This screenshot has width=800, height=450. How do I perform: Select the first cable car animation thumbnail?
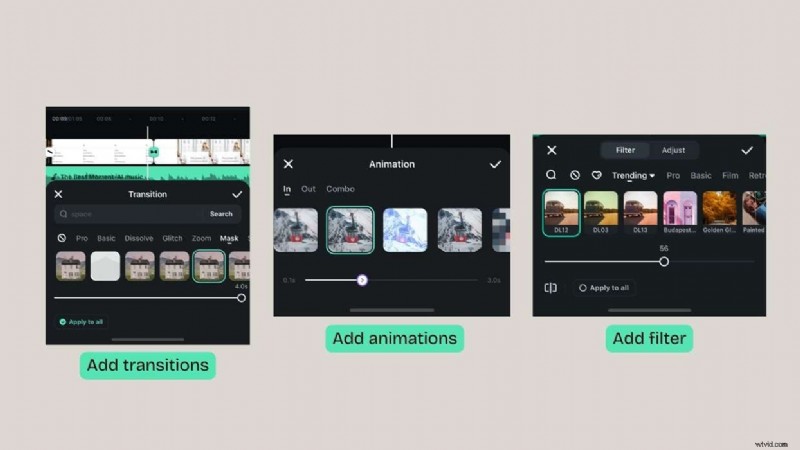[x=296, y=230]
